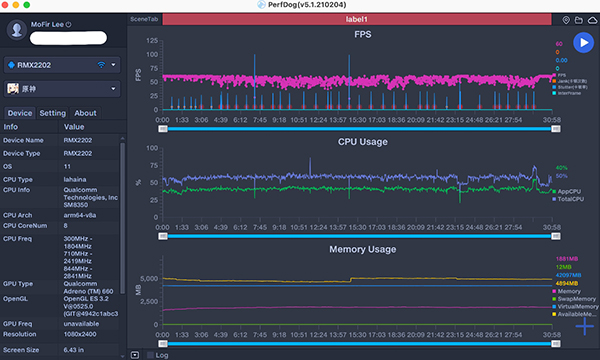Viewport: 600px width, 360px height.
Task: Toggle the TotalCPU legend series
Action: (x=568, y=199)
